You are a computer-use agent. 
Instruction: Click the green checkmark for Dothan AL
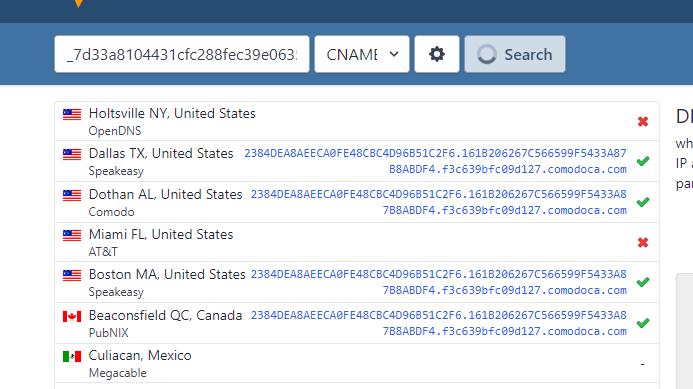[643, 202]
